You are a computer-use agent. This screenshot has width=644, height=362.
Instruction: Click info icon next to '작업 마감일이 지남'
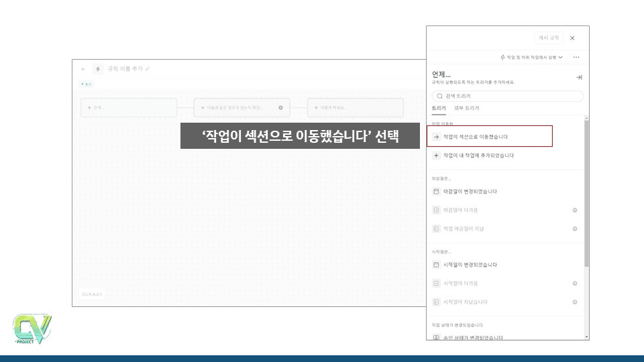tap(575, 229)
